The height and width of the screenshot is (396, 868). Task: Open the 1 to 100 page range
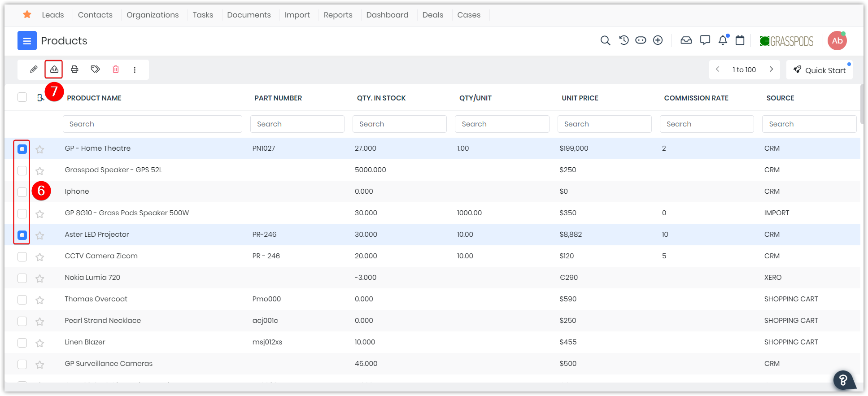[x=744, y=70]
